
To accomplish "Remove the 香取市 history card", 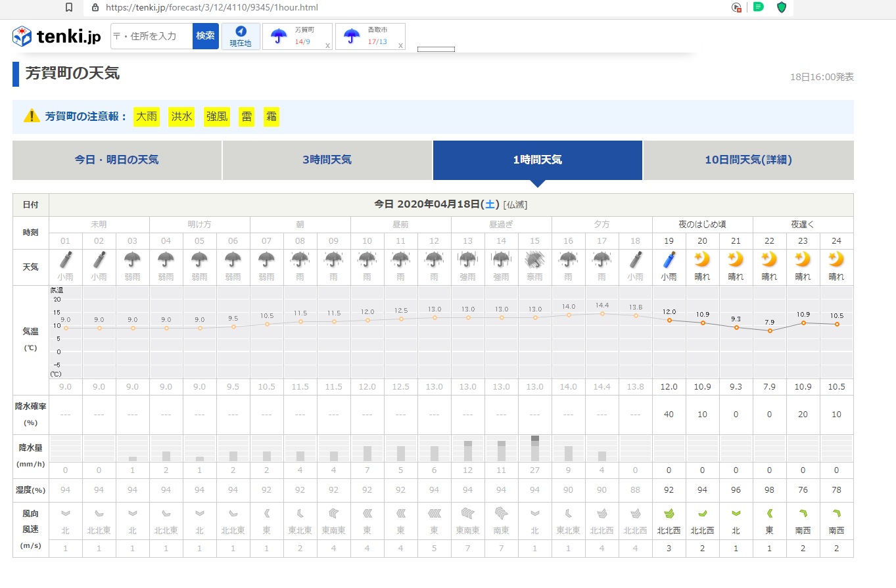I will pyautogui.click(x=400, y=45).
